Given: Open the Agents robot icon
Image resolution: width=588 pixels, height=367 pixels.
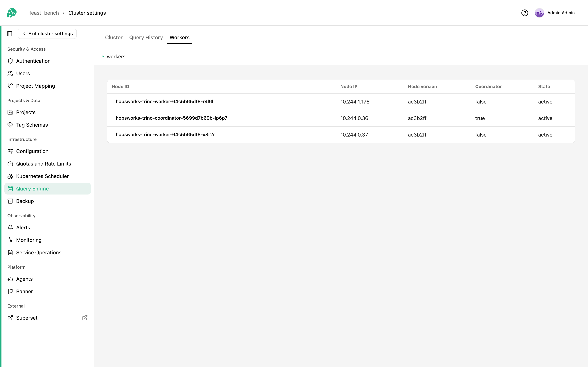Looking at the screenshot, I should [10, 279].
